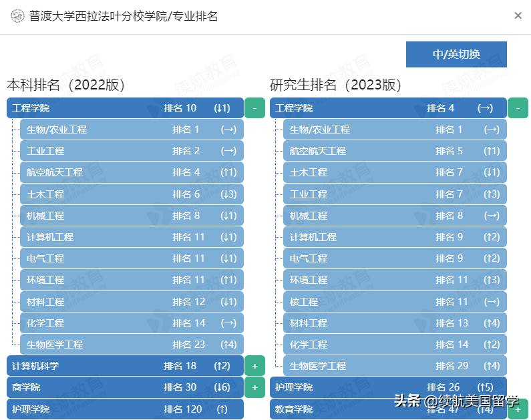Expand 计算机科学 with plus button
The width and height of the screenshot is (531, 420).
coord(254,366)
